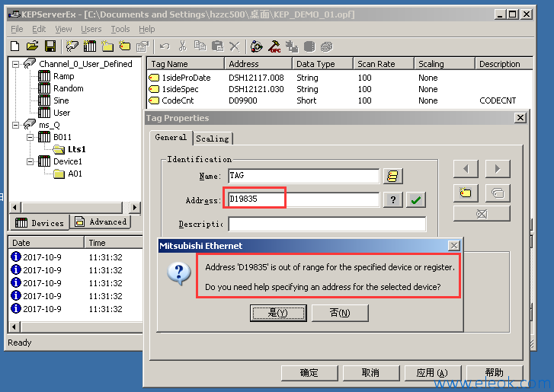Launch the OPC Quick Client hammer icon
The image size is (554, 392).
(274, 46)
